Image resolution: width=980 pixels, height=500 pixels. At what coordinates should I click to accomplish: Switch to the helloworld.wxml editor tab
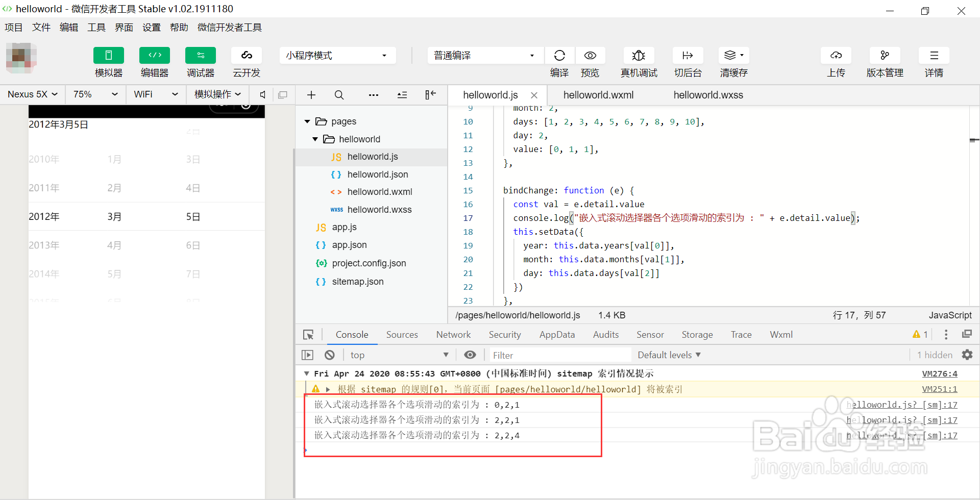pos(598,95)
